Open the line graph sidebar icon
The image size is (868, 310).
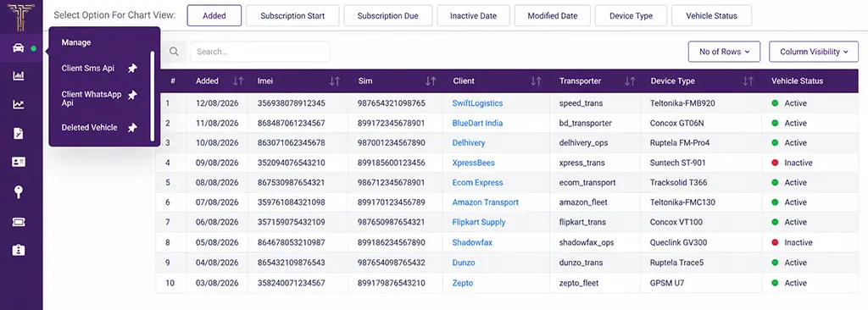(19, 104)
